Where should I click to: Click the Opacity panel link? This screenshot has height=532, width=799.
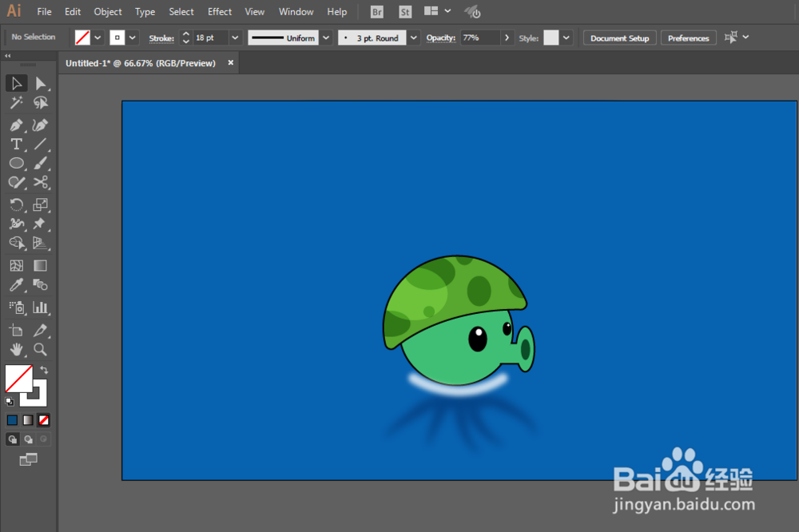click(441, 38)
